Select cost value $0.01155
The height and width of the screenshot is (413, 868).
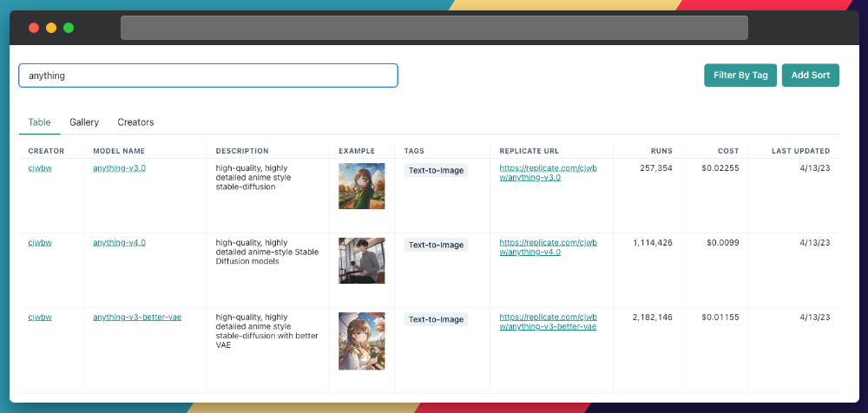pos(720,318)
